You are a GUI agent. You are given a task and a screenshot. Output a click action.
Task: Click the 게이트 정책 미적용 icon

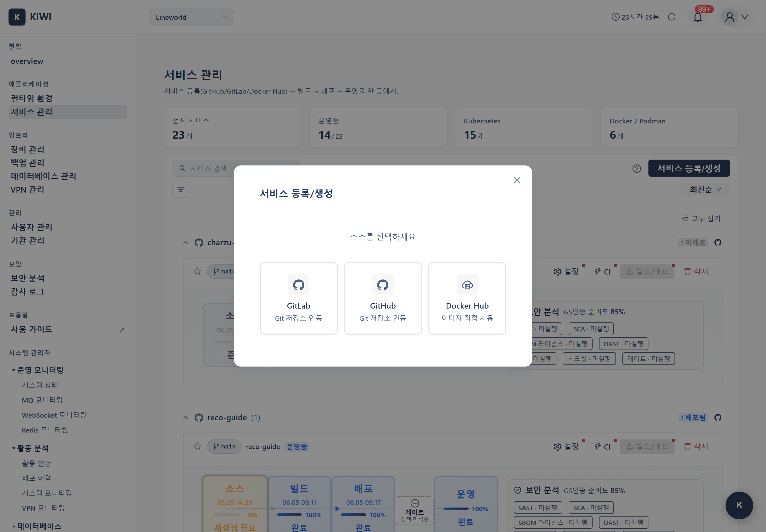[415, 503]
